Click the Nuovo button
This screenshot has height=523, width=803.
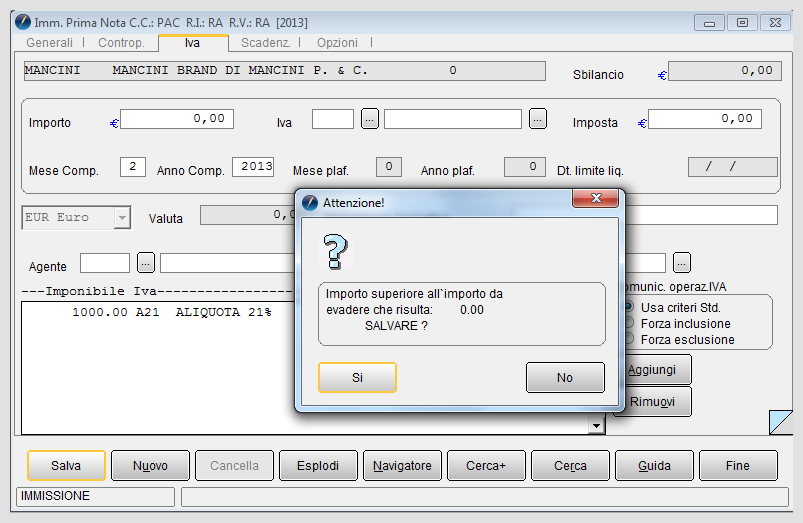pyautogui.click(x=150, y=466)
